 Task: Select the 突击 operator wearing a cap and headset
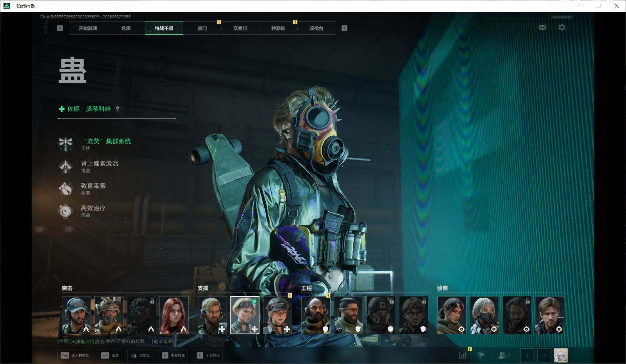tap(76, 315)
